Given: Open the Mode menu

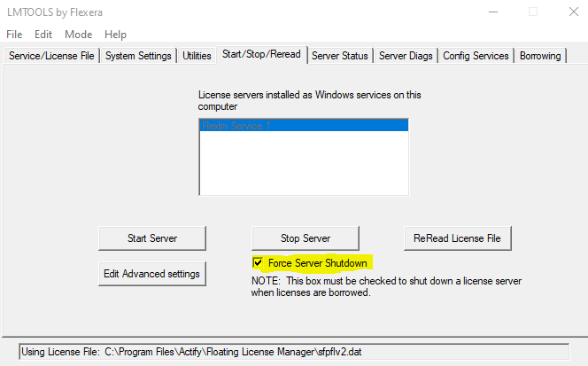Looking at the screenshot, I should point(78,34).
